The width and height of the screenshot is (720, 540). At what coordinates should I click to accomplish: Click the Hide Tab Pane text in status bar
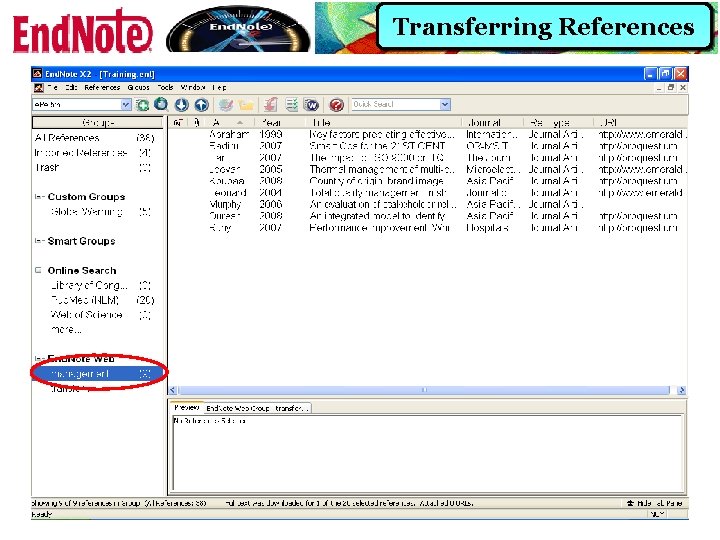coord(659,503)
